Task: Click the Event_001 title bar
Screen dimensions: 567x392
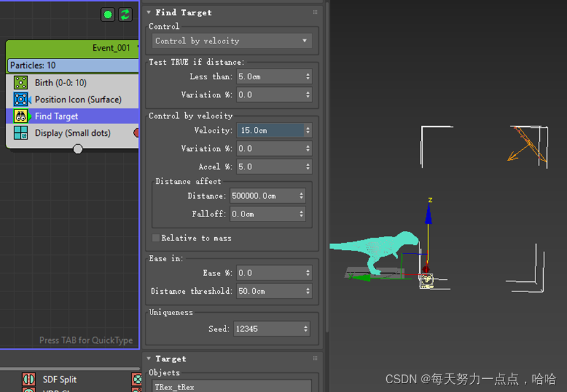Action: 72,48
